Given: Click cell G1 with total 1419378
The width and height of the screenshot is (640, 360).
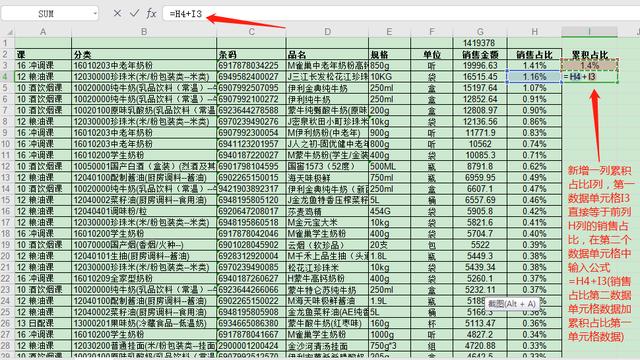Looking at the screenshot, I should (x=480, y=43).
